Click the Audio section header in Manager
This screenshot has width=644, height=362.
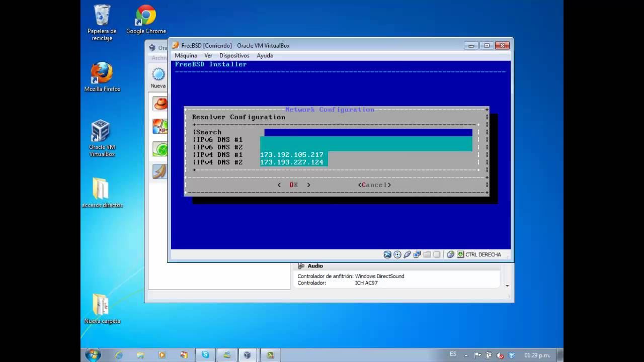pyautogui.click(x=315, y=266)
